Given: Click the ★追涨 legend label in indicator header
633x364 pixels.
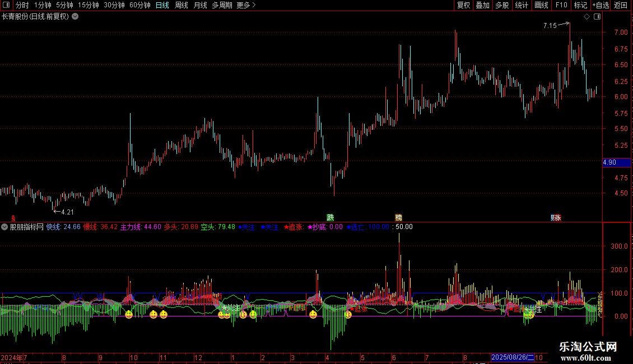Looking at the screenshot, I should pos(294,227).
